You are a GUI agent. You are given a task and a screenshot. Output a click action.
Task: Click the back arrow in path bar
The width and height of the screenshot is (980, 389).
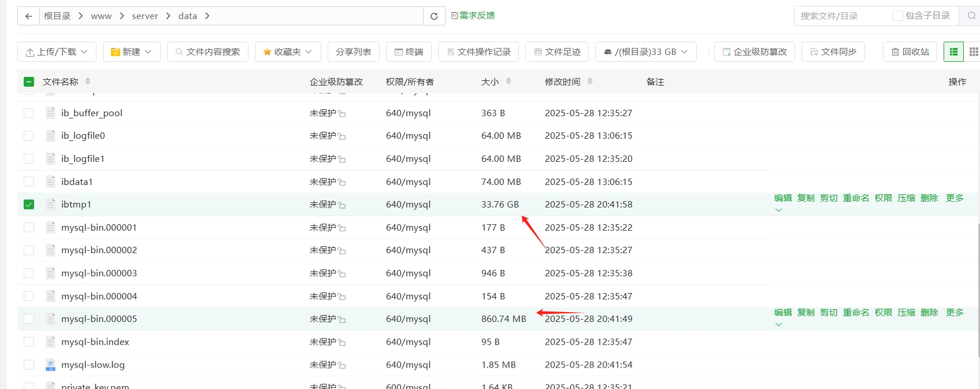pos(28,16)
